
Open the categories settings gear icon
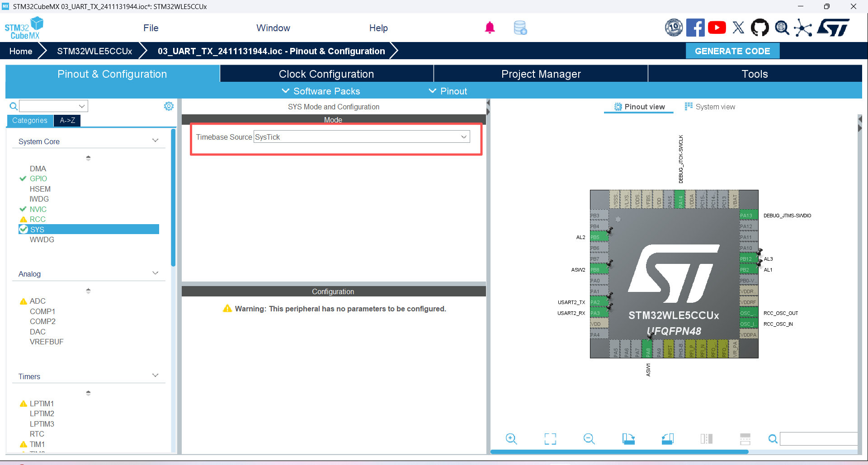(169, 106)
